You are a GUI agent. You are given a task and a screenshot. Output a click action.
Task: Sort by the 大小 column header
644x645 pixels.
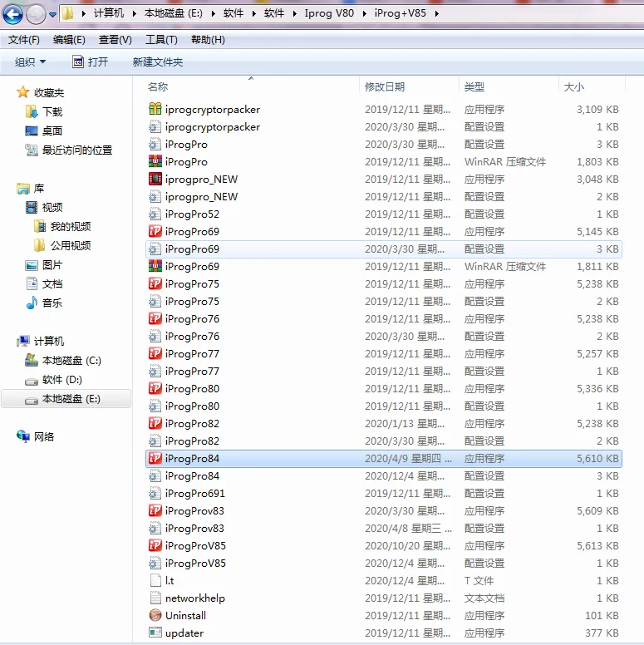point(573,86)
